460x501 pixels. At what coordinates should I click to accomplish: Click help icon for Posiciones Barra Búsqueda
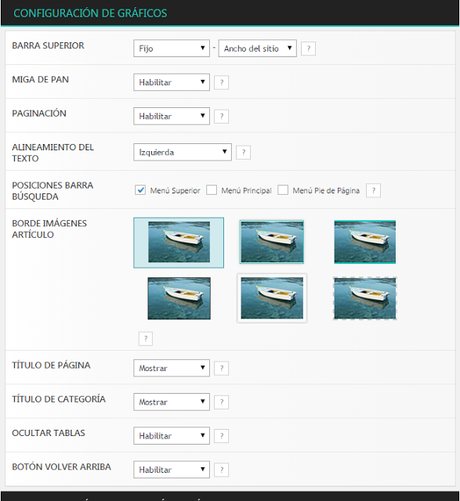pos(373,190)
